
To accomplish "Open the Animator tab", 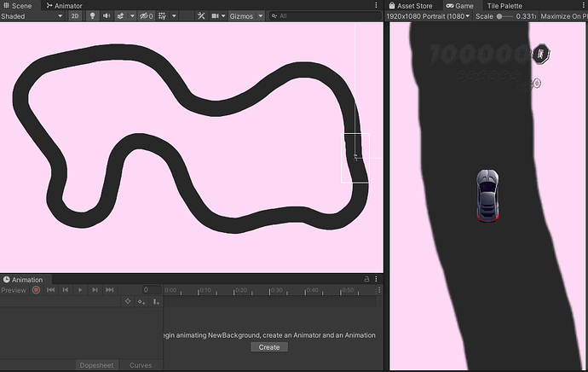I will tap(64, 6).
